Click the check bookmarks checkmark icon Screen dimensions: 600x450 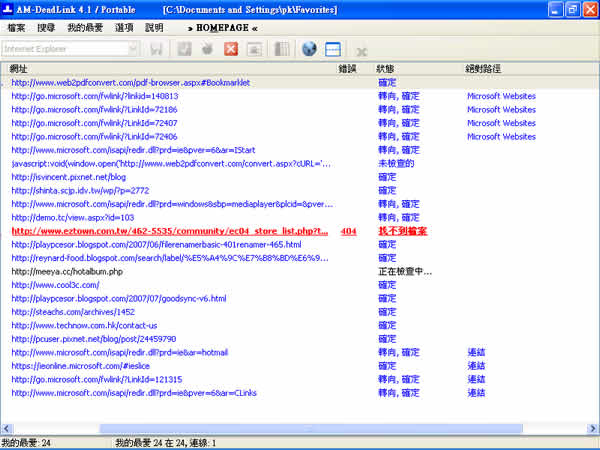coord(185,49)
